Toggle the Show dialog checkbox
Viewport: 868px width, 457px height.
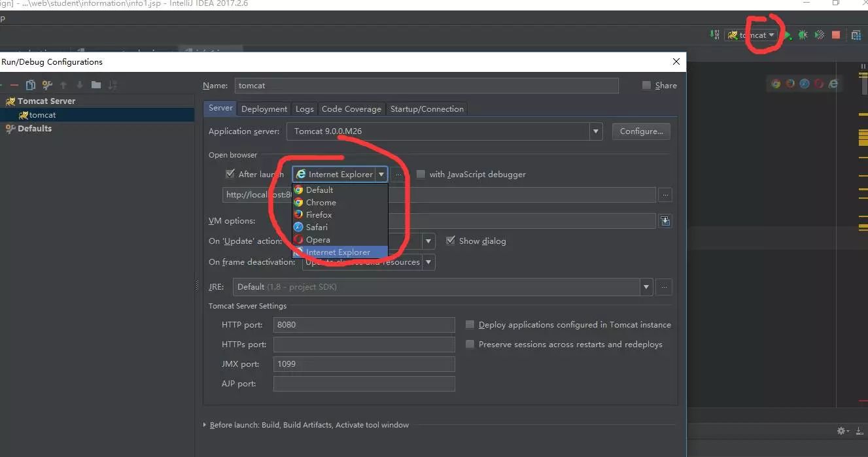[x=450, y=241]
